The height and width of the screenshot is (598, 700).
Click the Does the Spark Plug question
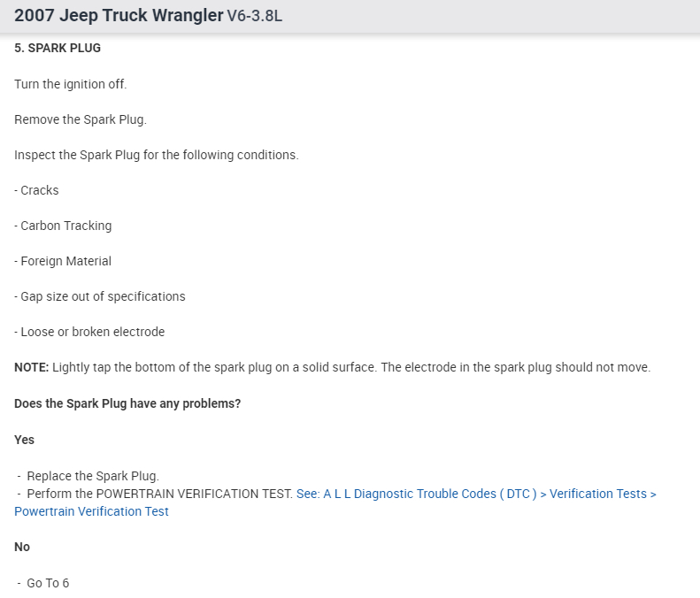127,403
